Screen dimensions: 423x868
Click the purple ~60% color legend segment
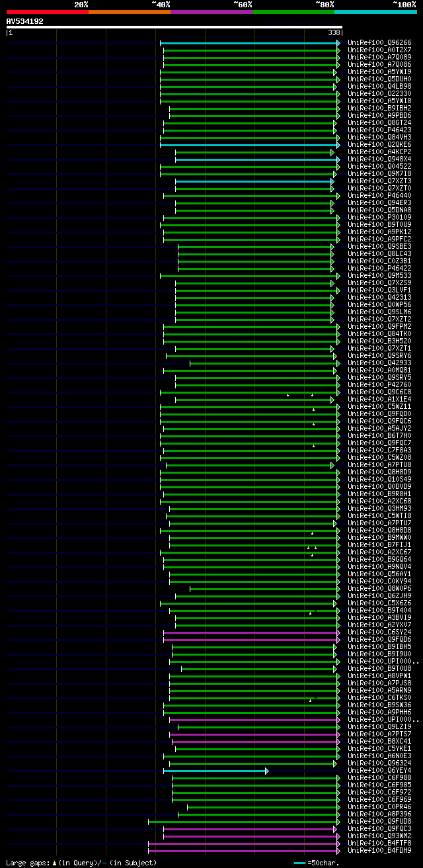(211, 12)
